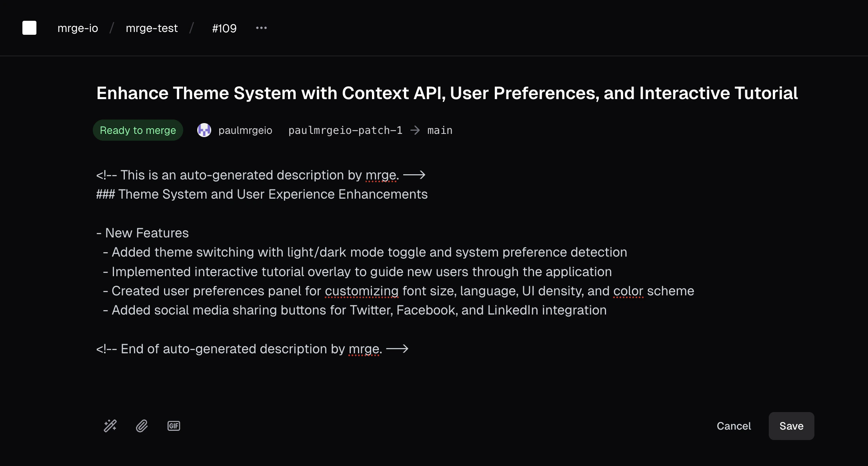Click the arrow between branch names
The image size is (868, 466).
pos(416,130)
